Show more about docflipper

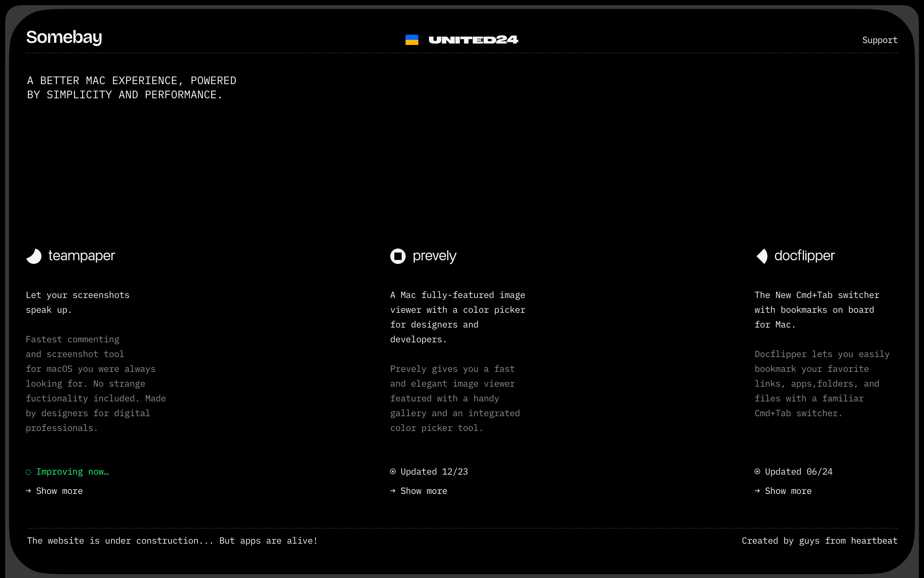[x=789, y=491]
